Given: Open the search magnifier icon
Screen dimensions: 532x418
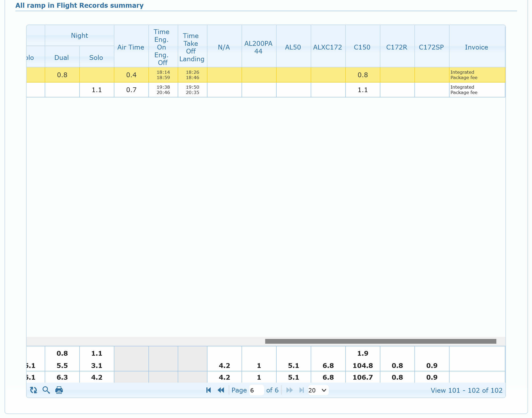Looking at the screenshot, I should tap(46, 390).
